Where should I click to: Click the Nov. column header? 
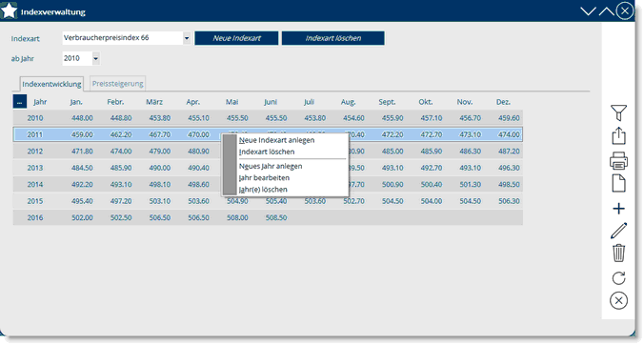[465, 102]
